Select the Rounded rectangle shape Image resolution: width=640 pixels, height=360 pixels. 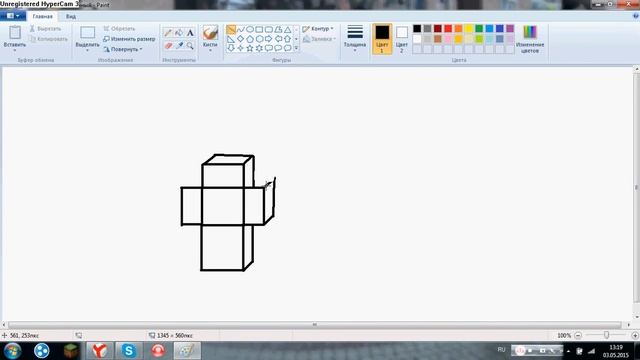coord(269,29)
